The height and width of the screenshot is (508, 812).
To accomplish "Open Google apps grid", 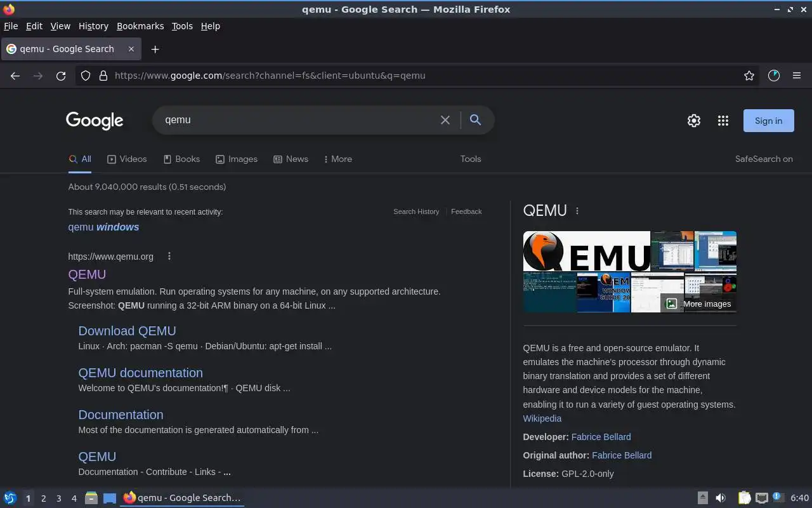I will pos(723,121).
